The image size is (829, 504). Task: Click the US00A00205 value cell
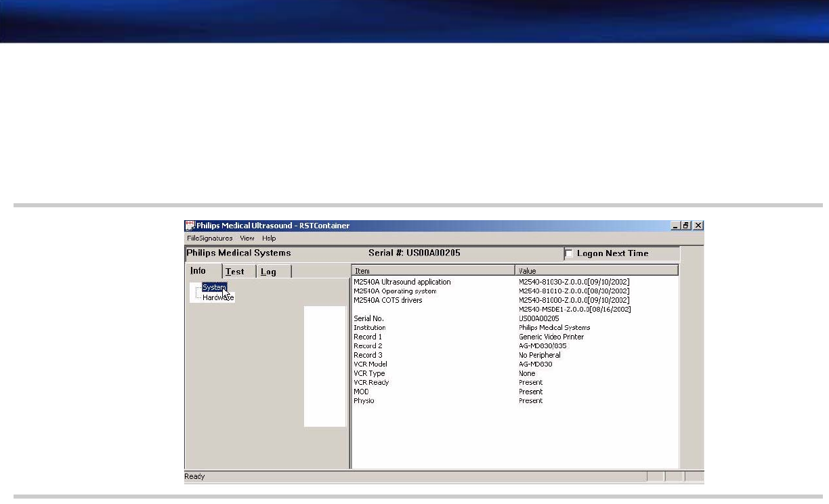[539, 318]
